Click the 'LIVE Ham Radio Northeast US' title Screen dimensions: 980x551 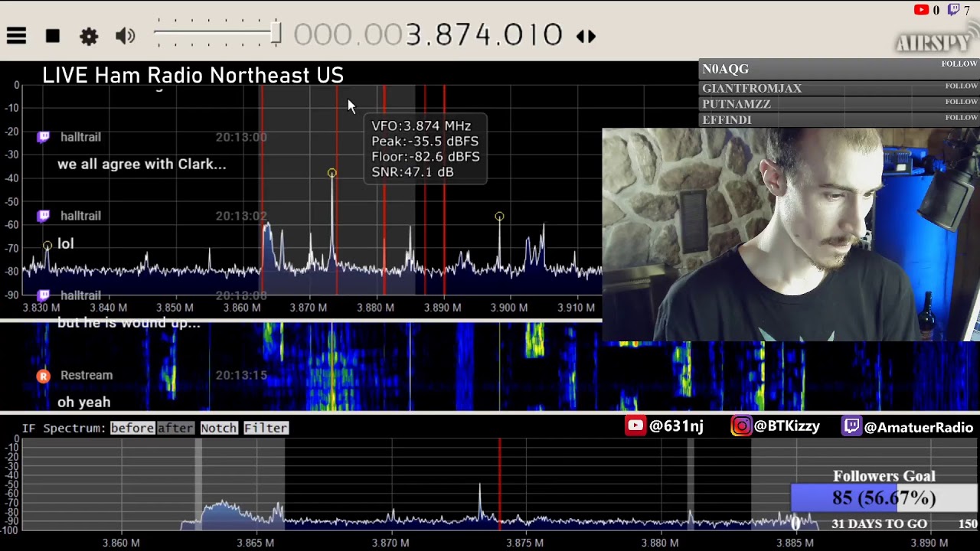point(193,75)
